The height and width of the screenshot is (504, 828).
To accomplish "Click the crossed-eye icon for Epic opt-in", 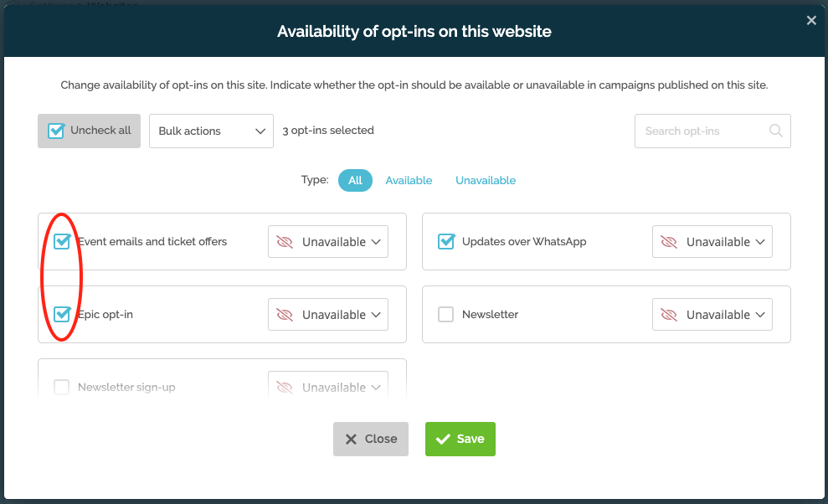I will click(x=285, y=315).
